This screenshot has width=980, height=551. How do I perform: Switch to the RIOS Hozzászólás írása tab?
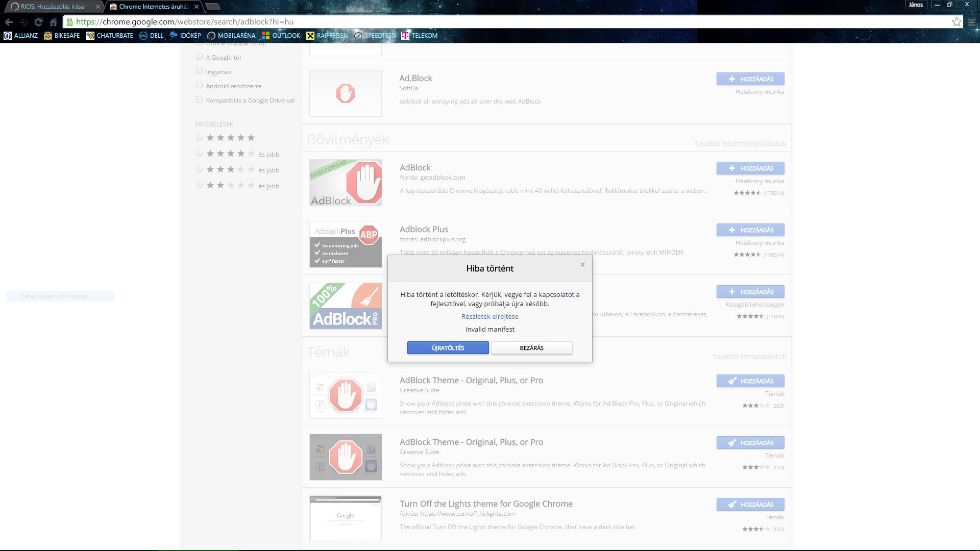(53, 7)
